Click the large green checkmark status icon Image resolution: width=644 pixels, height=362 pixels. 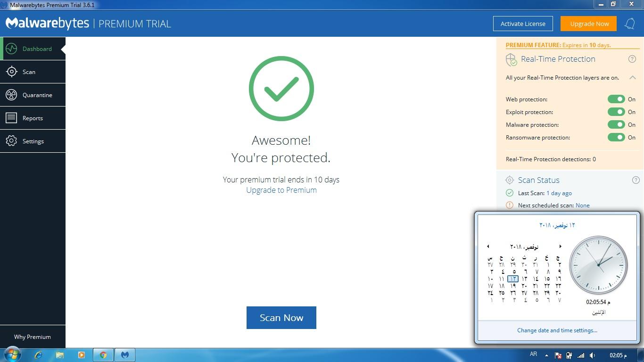click(x=281, y=89)
